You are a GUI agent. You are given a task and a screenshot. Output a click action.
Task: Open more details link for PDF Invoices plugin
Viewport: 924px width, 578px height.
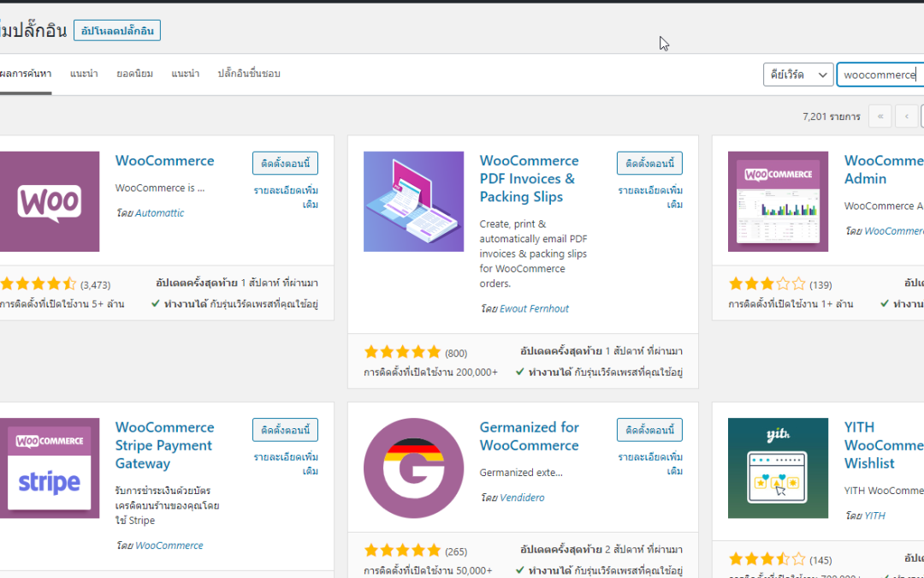[x=650, y=198]
